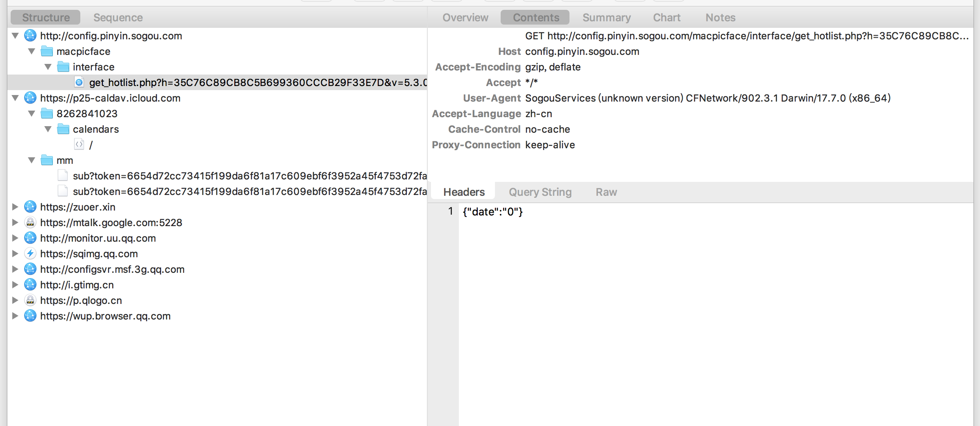This screenshot has height=426, width=980.
Task: Click the Host header value config.pinyin.sogou.com
Action: tap(582, 51)
